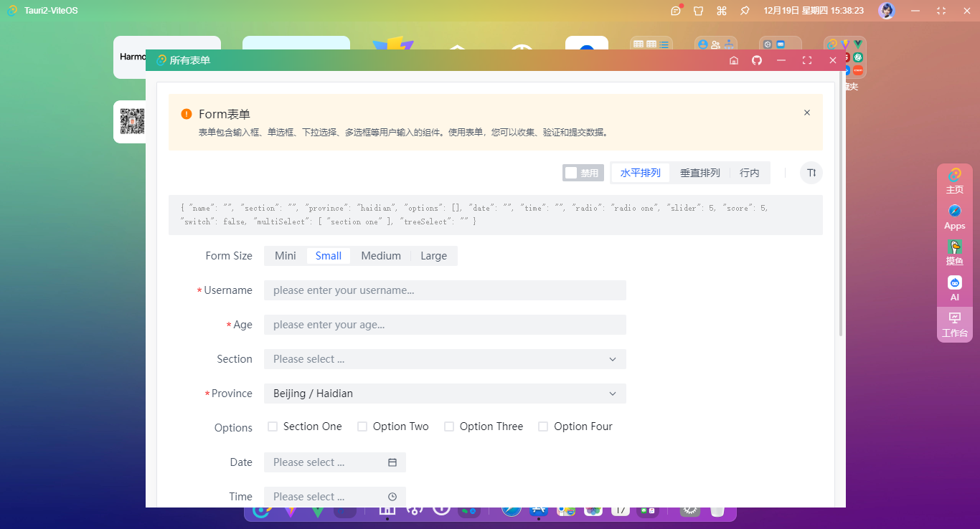Image resolution: width=980 pixels, height=529 pixels.
Task: Open 主页 in the right side panel
Action: click(x=955, y=181)
